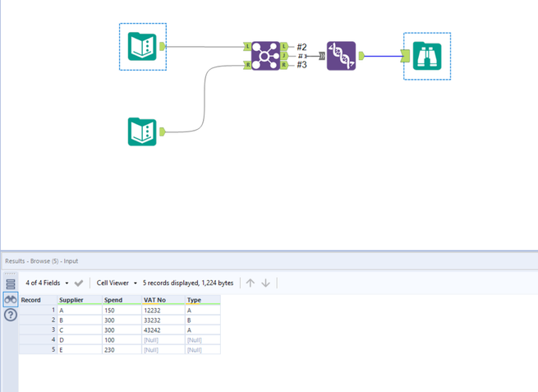This screenshot has width=538, height=392.
Task: Select connection from top input to Join
Action: 205,47
